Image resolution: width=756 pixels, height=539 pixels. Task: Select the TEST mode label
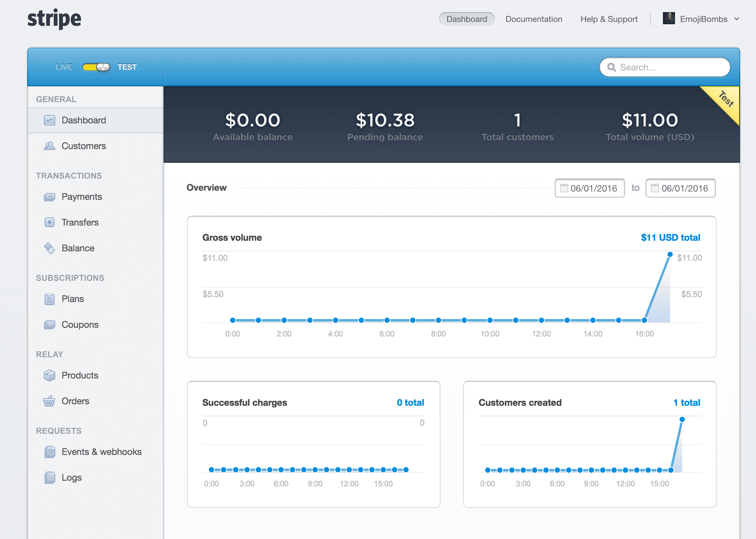[x=127, y=67]
